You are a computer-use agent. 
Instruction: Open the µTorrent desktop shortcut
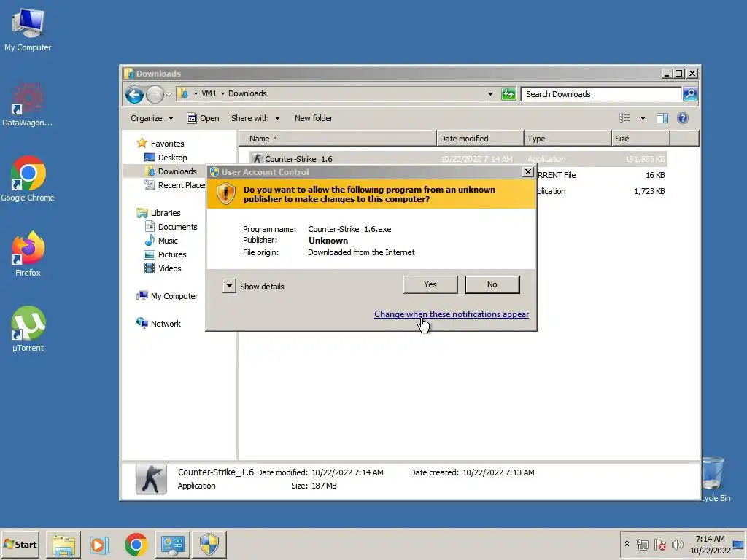click(28, 330)
